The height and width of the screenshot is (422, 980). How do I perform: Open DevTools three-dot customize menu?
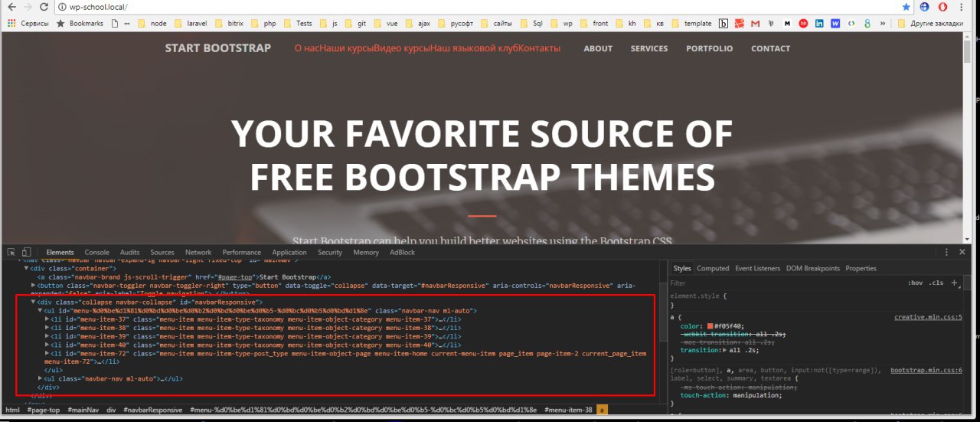947,252
